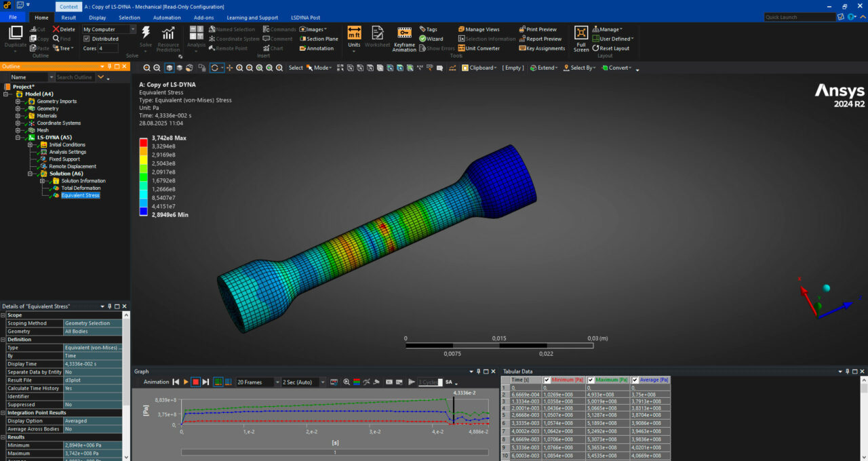Stop the animation with the red square
The height and width of the screenshot is (461, 868).
(x=195, y=382)
